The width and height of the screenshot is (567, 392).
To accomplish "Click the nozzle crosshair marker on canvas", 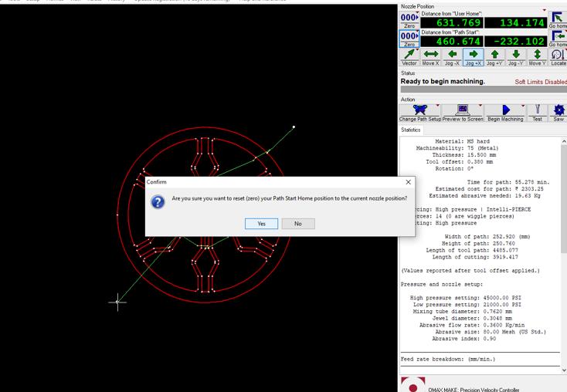I will 117,302.
